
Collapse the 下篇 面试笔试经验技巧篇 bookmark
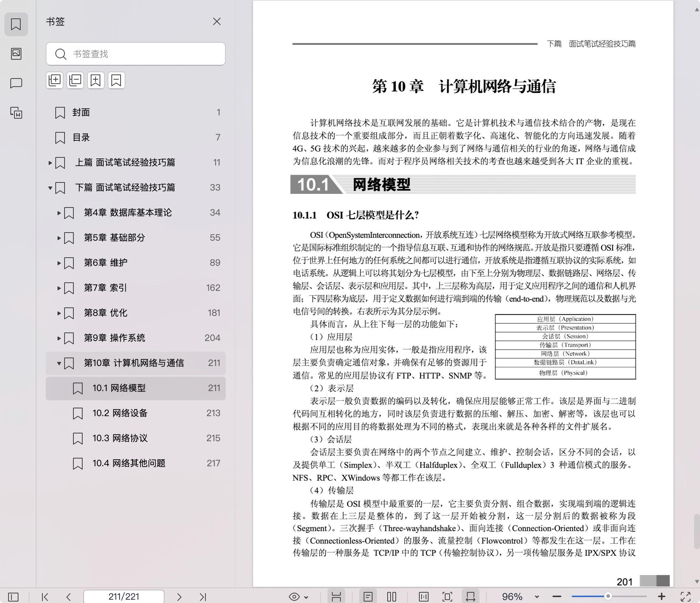(x=50, y=188)
